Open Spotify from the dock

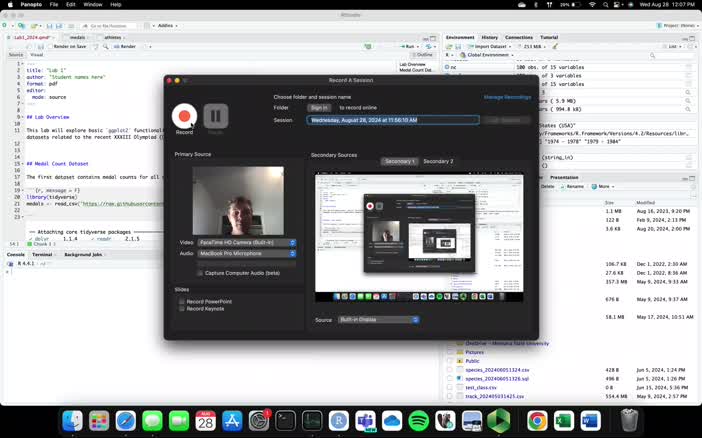pos(419,421)
